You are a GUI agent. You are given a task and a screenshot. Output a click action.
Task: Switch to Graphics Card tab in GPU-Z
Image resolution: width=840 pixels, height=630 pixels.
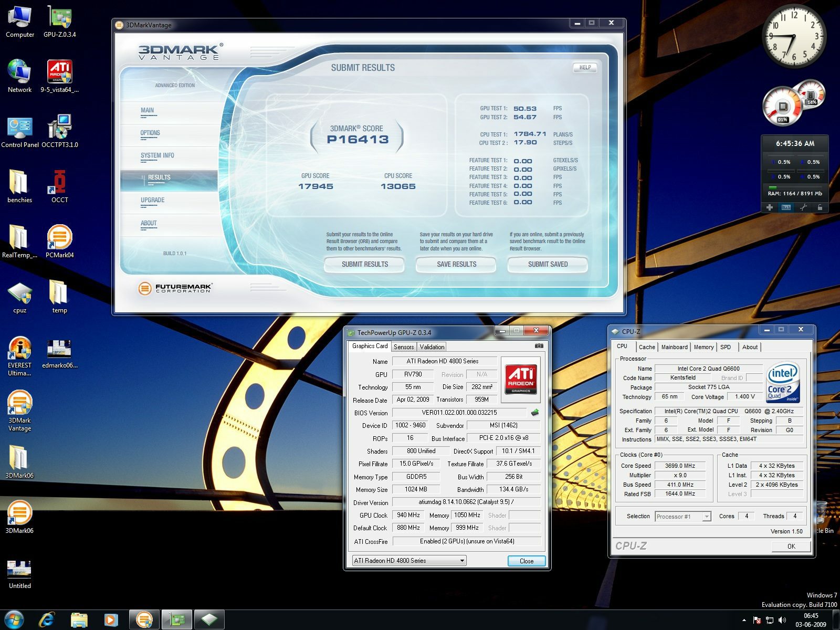click(370, 346)
